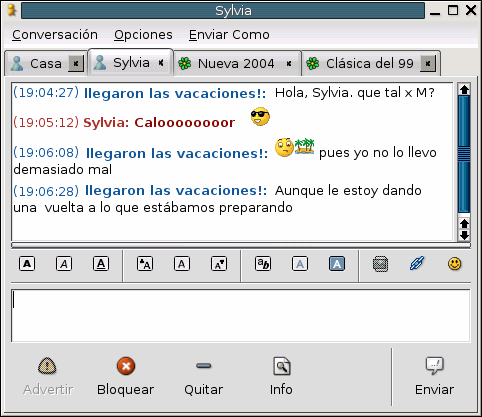482x417 pixels.
Task: Toggle bold text formatting
Action: [27, 264]
